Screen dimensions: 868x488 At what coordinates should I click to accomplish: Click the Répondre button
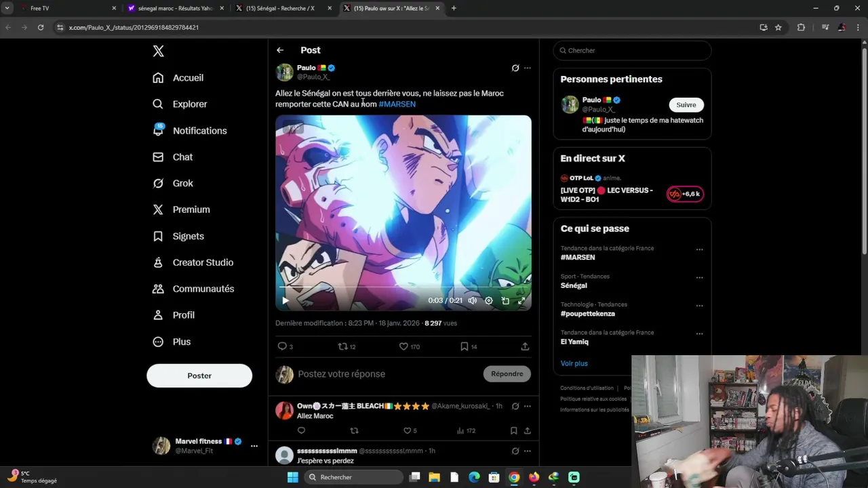tap(507, 374)
